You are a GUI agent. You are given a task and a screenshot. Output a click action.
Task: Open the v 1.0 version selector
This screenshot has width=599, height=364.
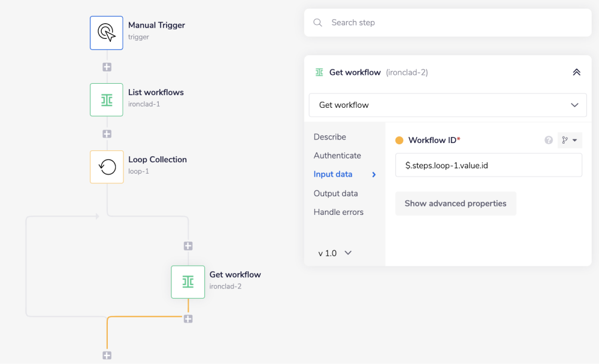click(335, 253)
